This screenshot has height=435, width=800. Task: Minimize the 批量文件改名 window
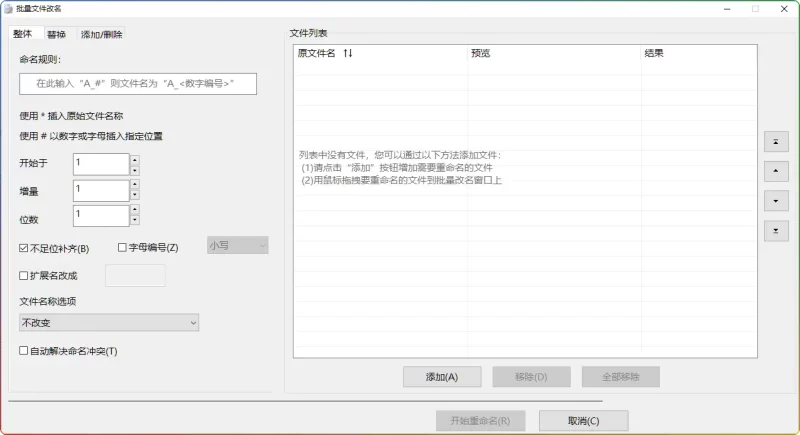(x=727, y=9)
